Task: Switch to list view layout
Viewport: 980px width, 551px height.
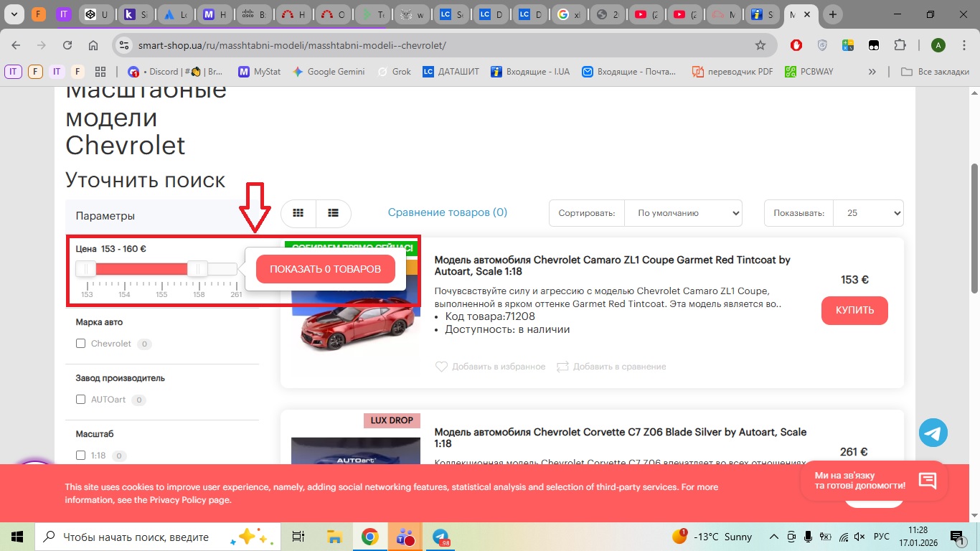Action: (x=333, y=213)
